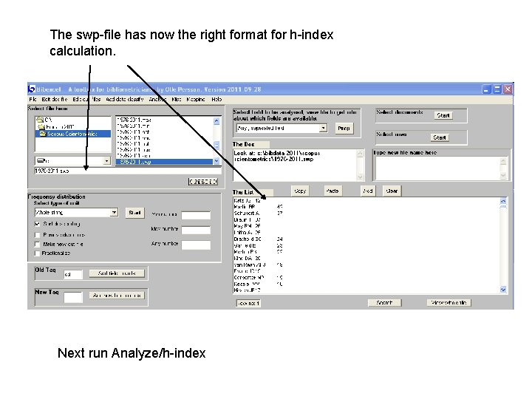532x399 pixels.
Task: Click the row number button below The List
Action: pyautogui.click(x=248, y=303)
